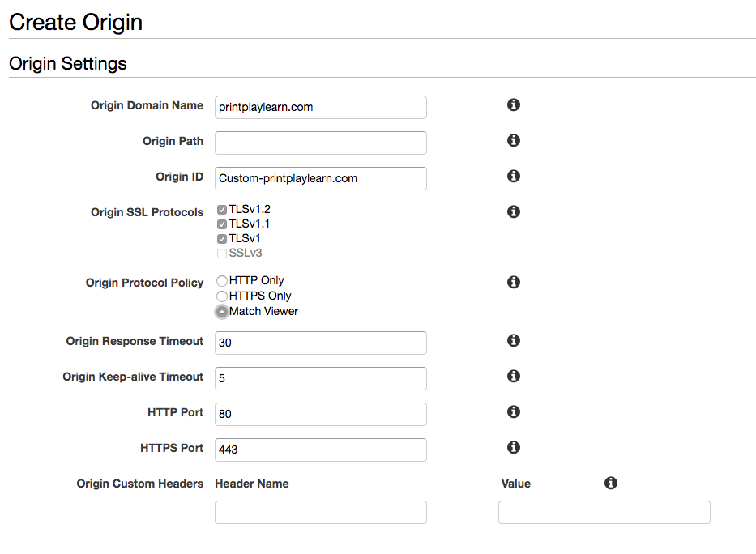Image resolution: width=756 pixels, height=554 pixels.
Task: Disable the TLSv1 protocol checkbox
Action: [222, 238]
